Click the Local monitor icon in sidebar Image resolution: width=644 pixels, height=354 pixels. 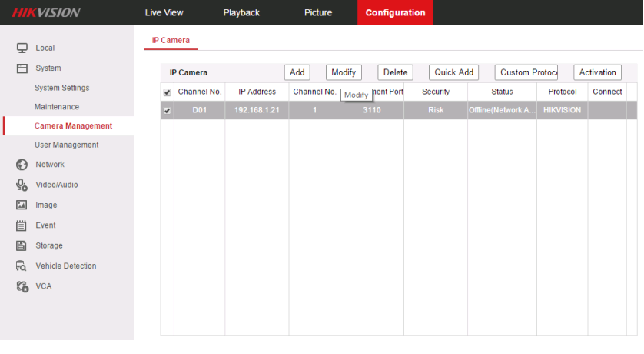tap(22, 48)
